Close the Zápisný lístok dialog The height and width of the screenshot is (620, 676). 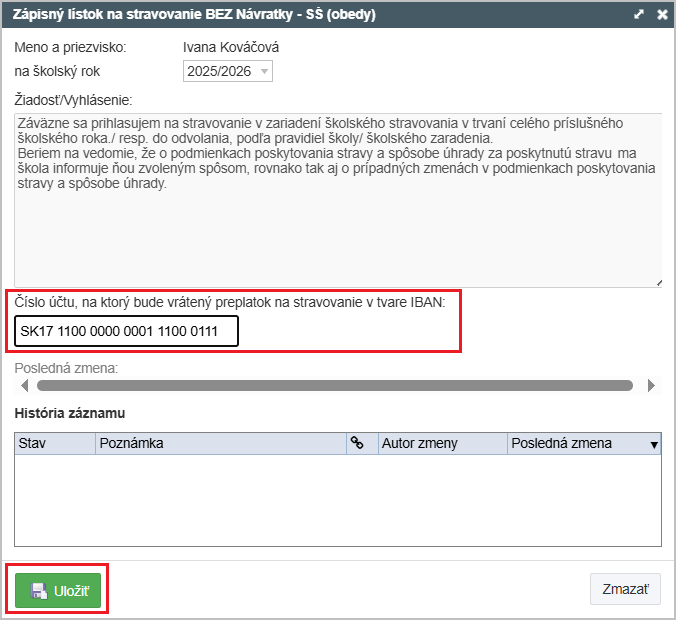tap(661, 15)
